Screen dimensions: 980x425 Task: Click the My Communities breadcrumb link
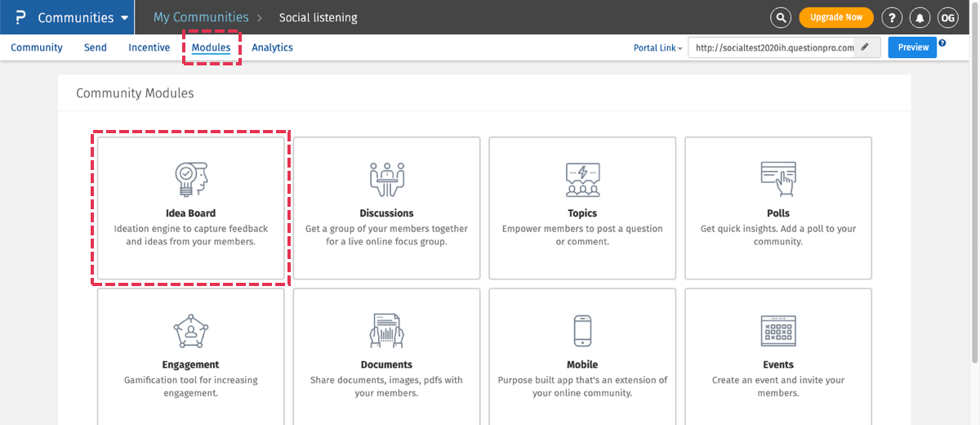click(x=201, y=17)
